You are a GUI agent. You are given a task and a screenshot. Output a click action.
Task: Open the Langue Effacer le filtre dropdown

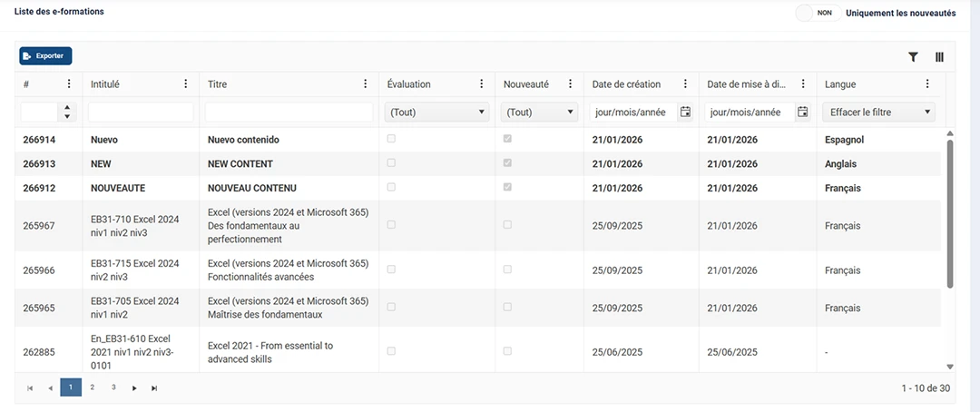[x=878, y=113]
